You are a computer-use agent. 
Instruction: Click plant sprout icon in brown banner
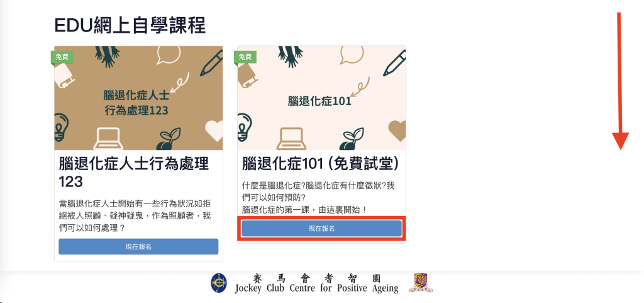[x=168, y=139]
